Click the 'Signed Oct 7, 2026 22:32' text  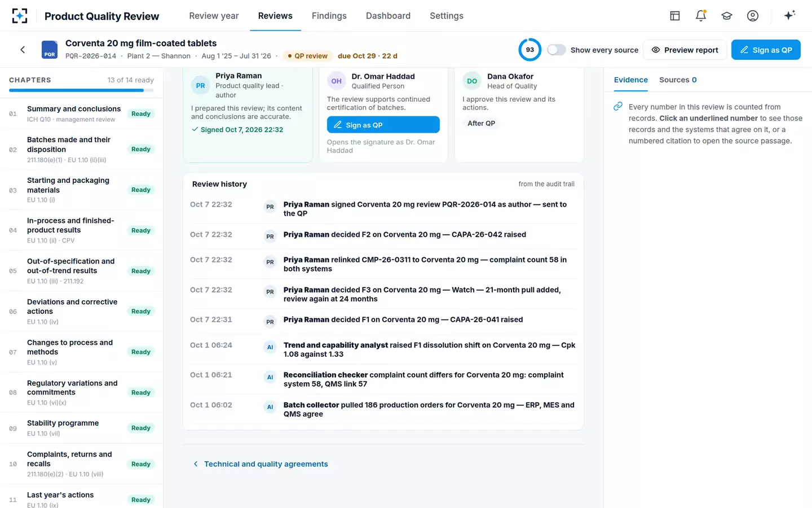click(x=242, y=130)
